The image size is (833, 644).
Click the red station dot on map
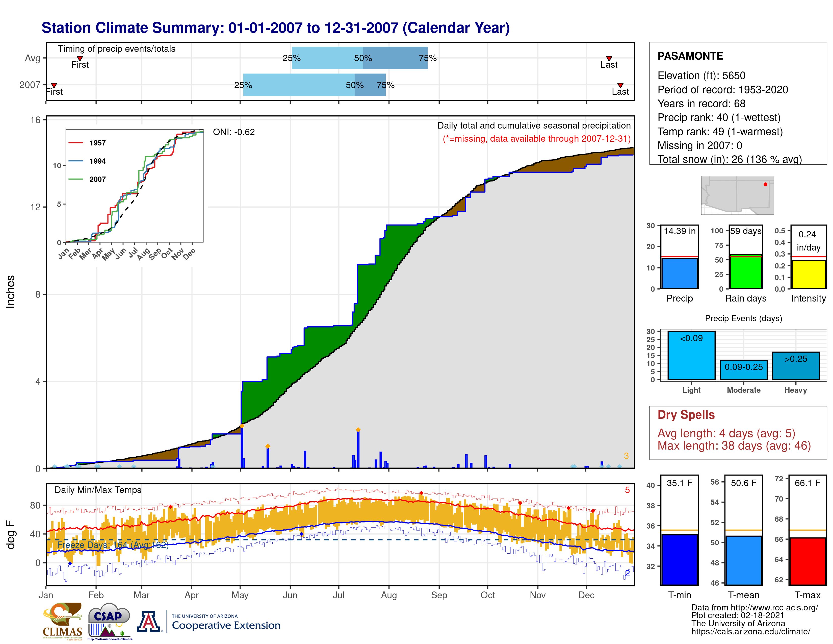click(765, 184)
